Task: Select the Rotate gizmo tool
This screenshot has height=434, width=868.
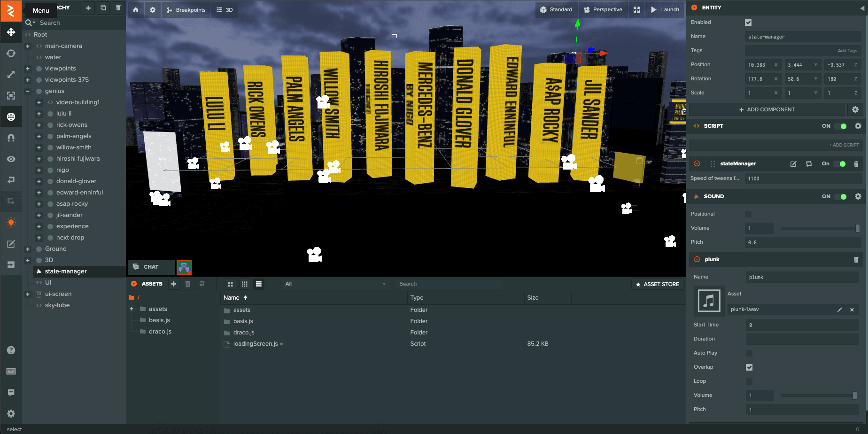Action: pos(11,54)
